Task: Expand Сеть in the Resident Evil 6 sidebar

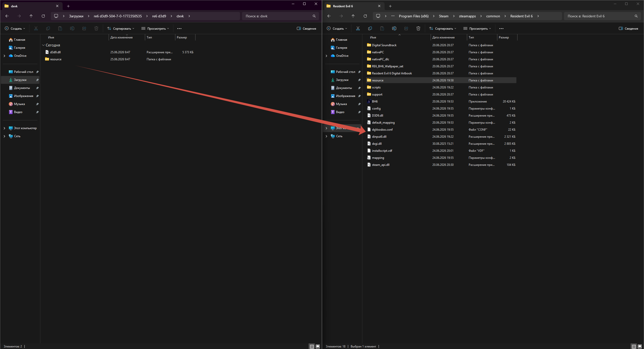Action: click(326, 136)
